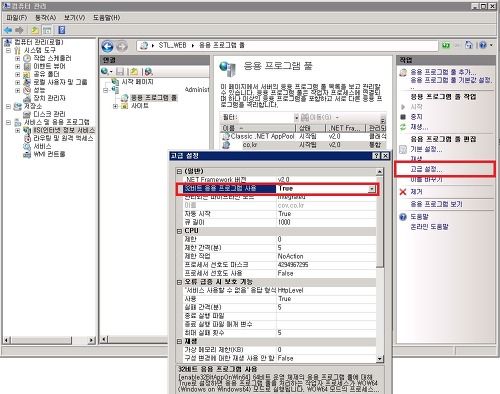Click the 이벤트 뷰어 tree icon
Image resolution: width=500 pixels, height=394 pixels.
point(27,66)
